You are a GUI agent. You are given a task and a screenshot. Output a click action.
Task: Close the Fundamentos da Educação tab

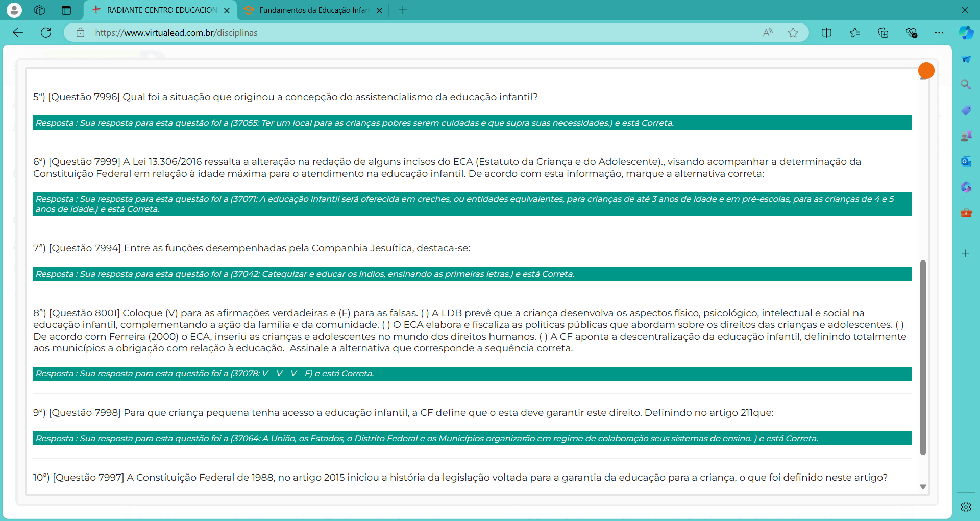(x=379, y=11)
